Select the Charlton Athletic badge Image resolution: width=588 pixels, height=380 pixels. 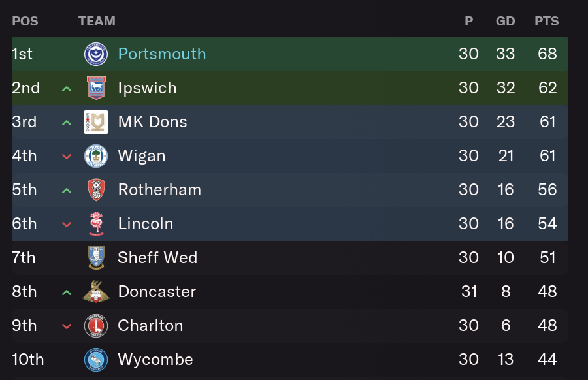pos(96,326)
